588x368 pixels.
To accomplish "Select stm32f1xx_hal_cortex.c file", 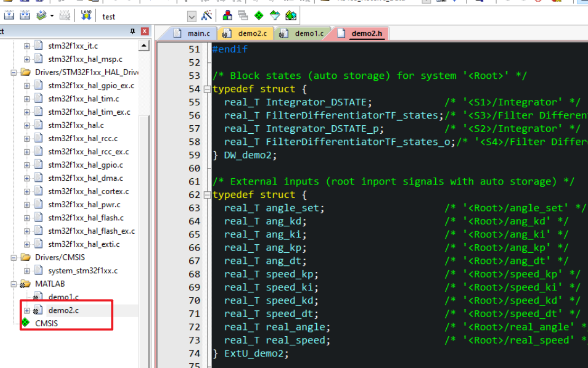I will pos(88,191).
